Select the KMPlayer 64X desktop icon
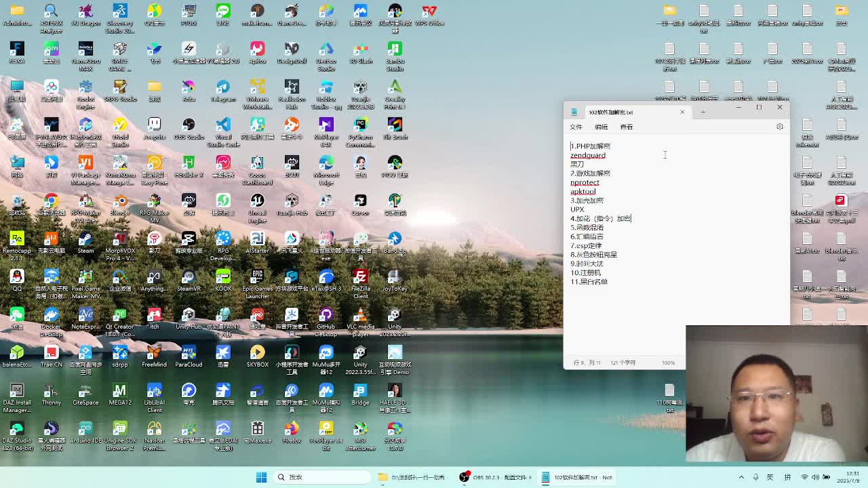 click(326, 132)
